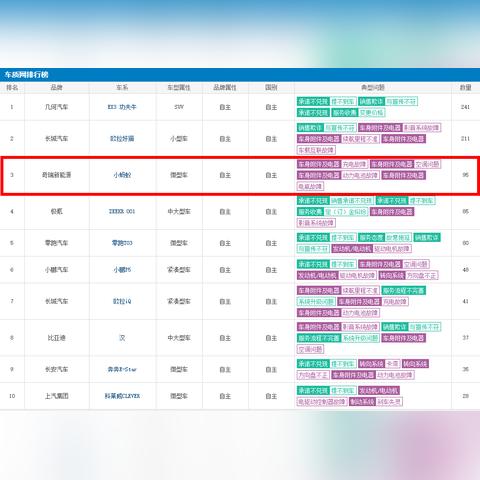Click 续航里程不准 tag in 欧拉iQ row
480x480 pixels.
click(360, 291)
